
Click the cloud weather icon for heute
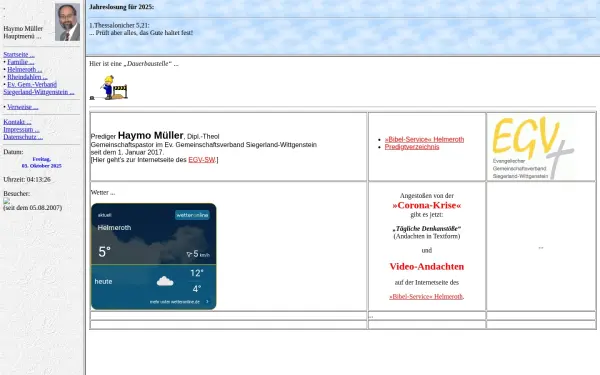[165, 281]
